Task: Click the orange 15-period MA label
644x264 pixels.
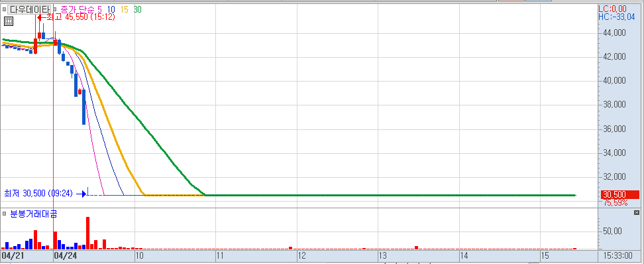Action: click(x=125, y=9)
